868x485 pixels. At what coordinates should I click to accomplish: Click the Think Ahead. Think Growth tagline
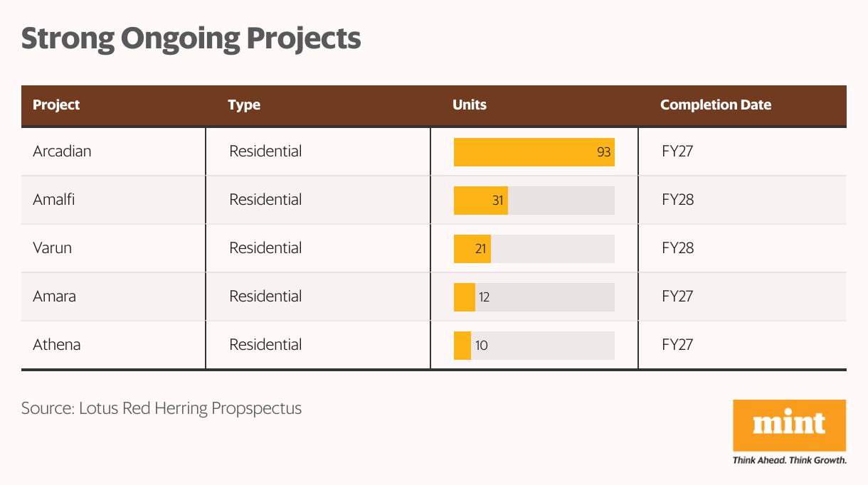click(x=789, y=460)
